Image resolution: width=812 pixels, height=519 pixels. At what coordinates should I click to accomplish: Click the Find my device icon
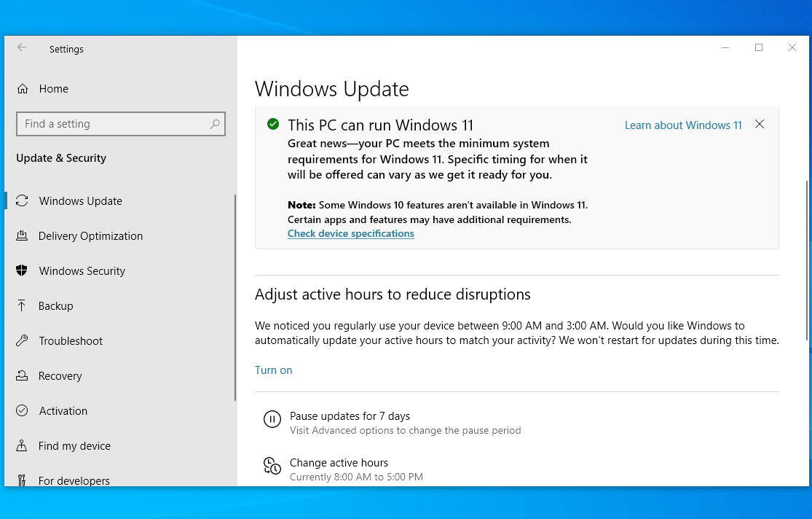coord(22,446)
